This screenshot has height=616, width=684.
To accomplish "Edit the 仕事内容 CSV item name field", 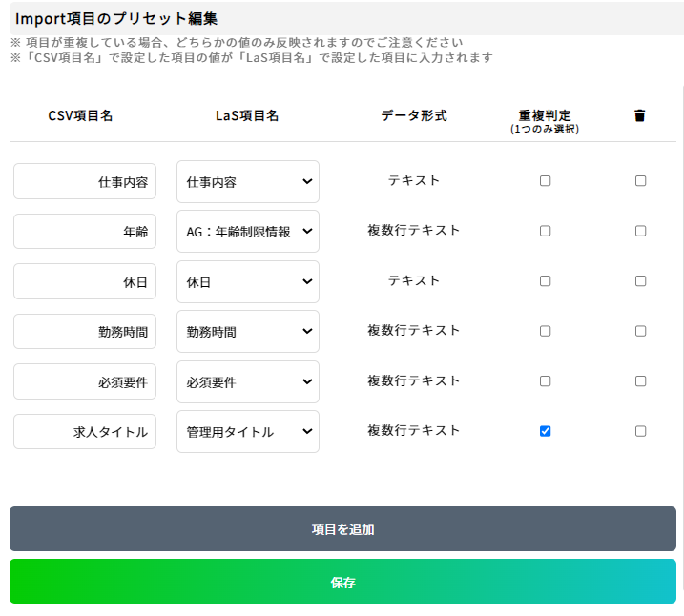I will pyautogui.click(x=85, y=181).
